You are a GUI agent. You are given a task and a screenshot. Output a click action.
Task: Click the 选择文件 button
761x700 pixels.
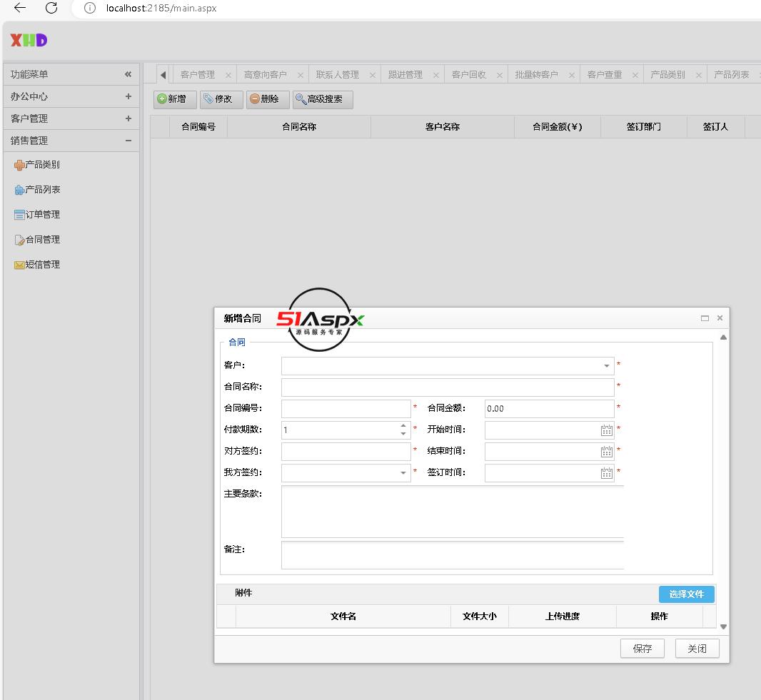(686, 594)
